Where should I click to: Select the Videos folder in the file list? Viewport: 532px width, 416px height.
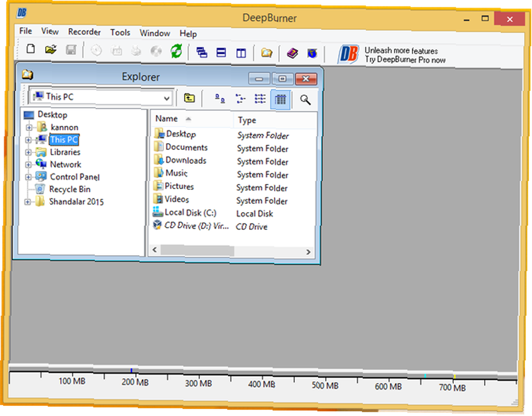[177, 199]
